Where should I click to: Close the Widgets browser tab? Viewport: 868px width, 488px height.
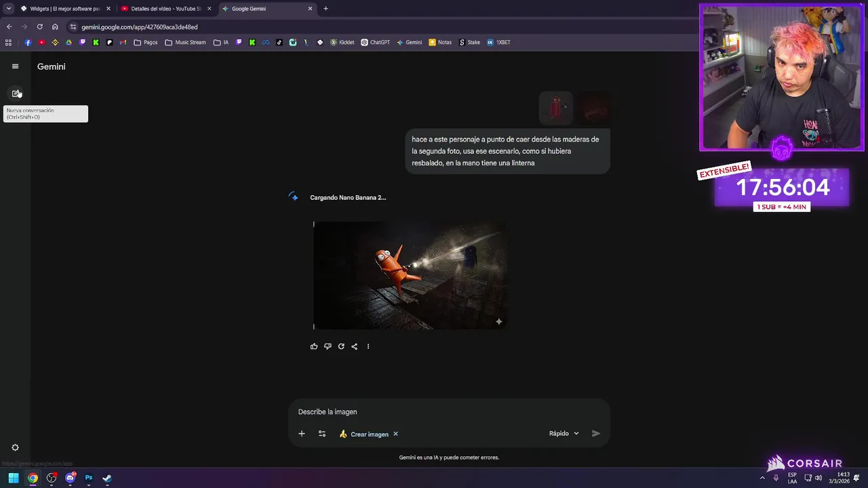[x=108, y=9]
